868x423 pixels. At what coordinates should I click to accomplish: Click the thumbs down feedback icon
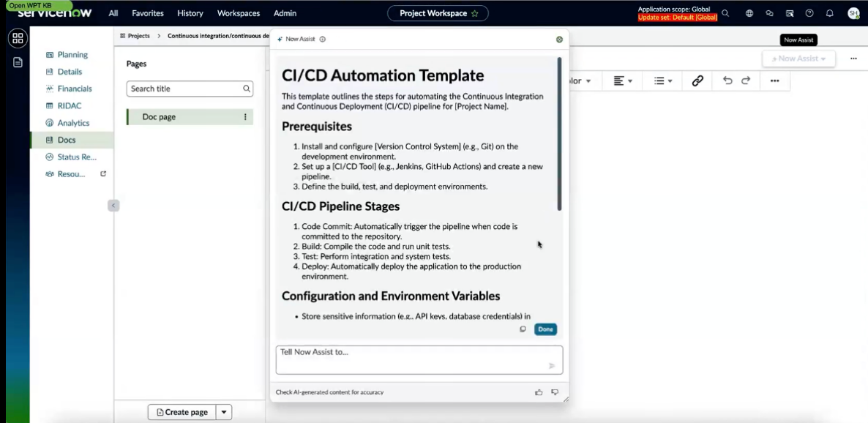[x=555, y=392]
